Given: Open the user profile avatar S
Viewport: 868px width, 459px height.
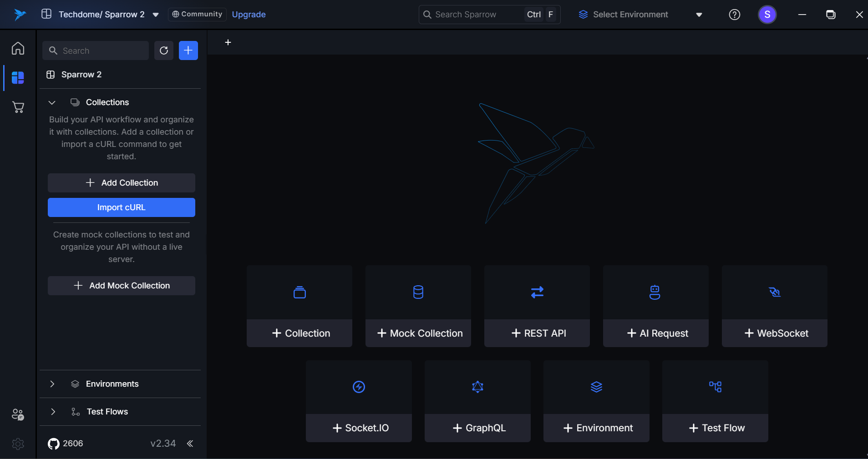Looking at the screenshot, I should click(767, 15).
